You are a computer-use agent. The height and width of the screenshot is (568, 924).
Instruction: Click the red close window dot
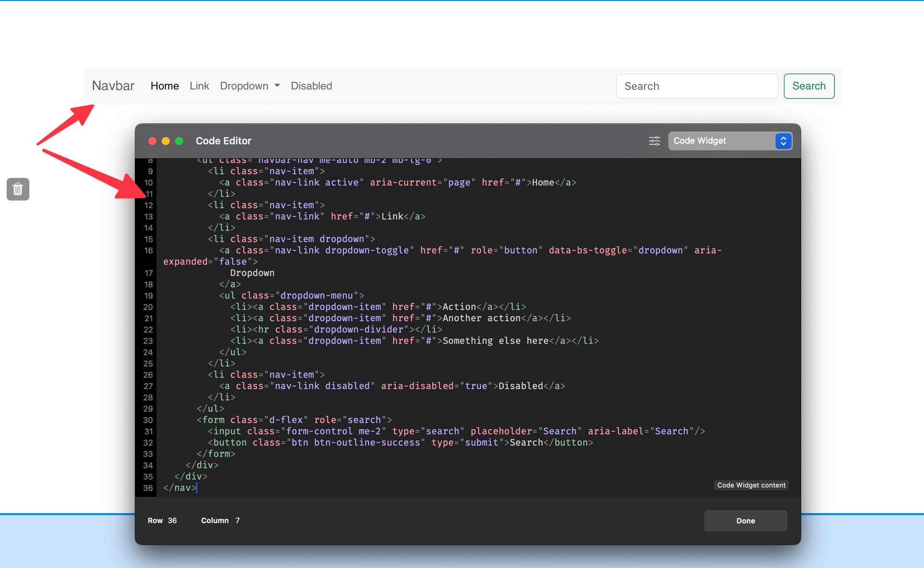coord(152,141)
